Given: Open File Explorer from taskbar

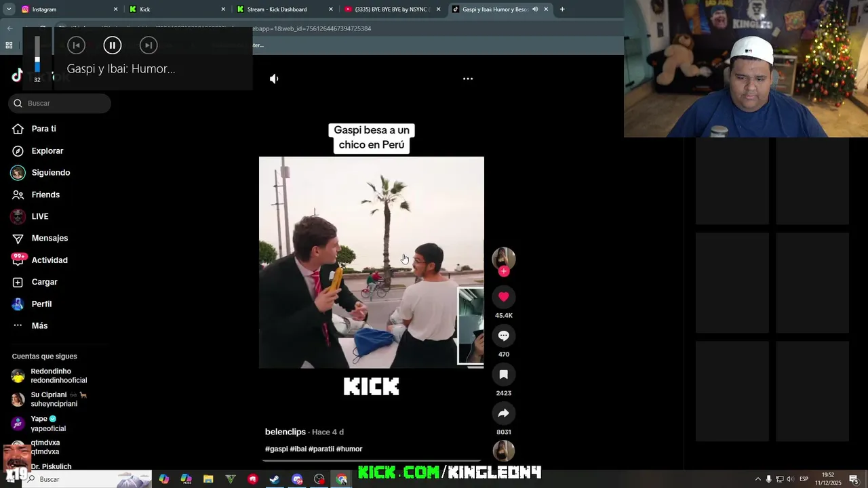Looking at the screenshot, I should [x=208, y=479].
